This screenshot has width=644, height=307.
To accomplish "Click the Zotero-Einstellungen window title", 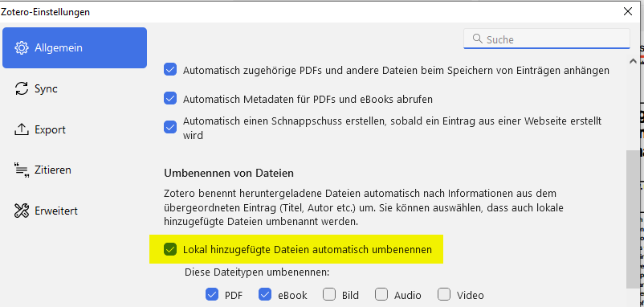I will pyautogui.click(x=46, y=12).
